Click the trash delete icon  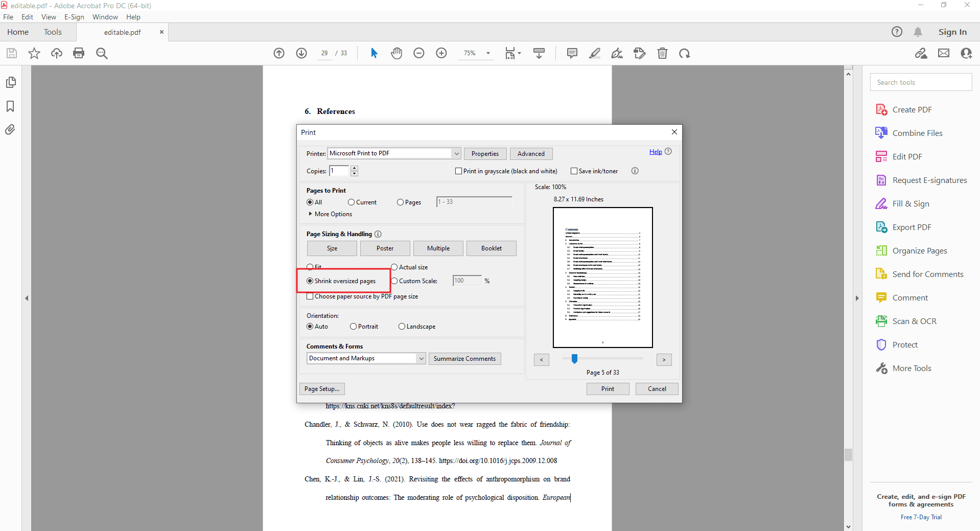coord(663,53)
